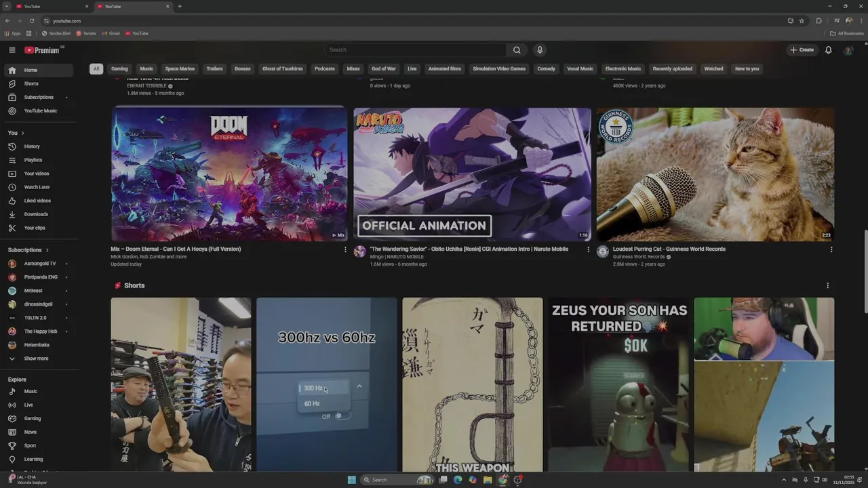Select the Gaming filter chip

click(119, 68)
